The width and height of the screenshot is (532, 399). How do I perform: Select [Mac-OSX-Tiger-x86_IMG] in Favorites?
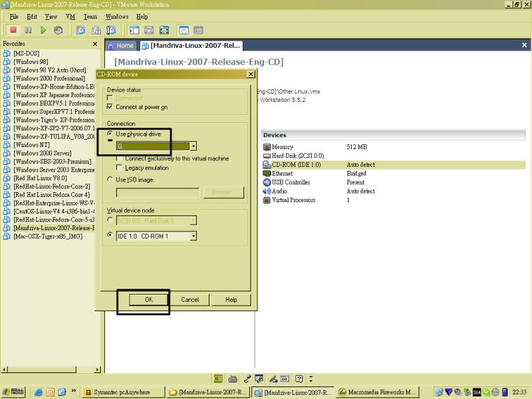[x=48, y=236]
